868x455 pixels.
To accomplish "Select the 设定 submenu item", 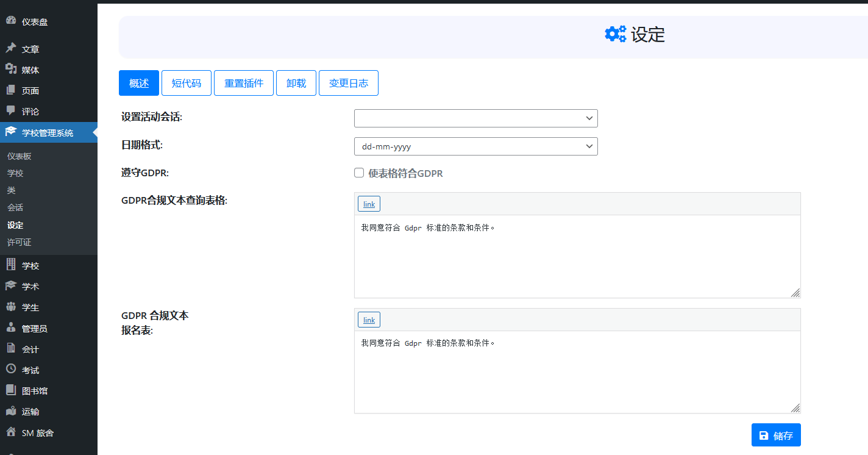I will click(15, 225).
